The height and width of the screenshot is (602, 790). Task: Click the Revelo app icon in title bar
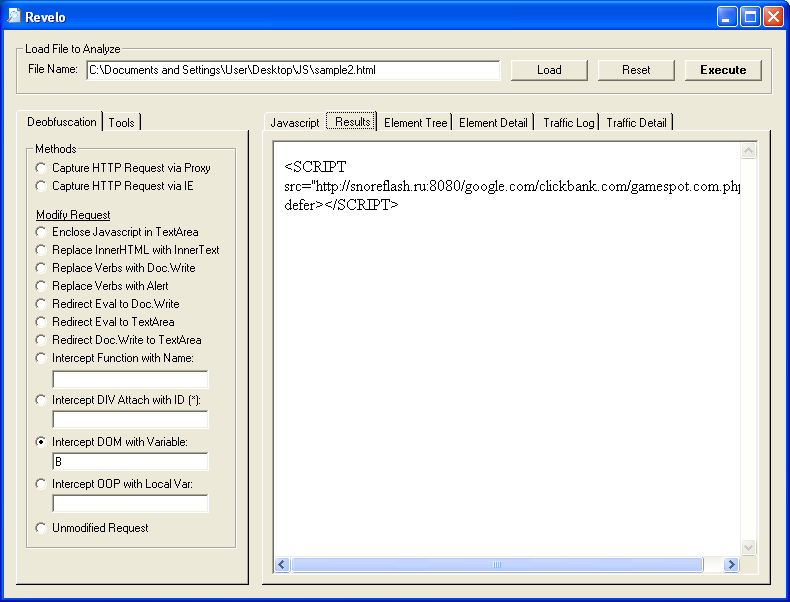click(14, 16)
